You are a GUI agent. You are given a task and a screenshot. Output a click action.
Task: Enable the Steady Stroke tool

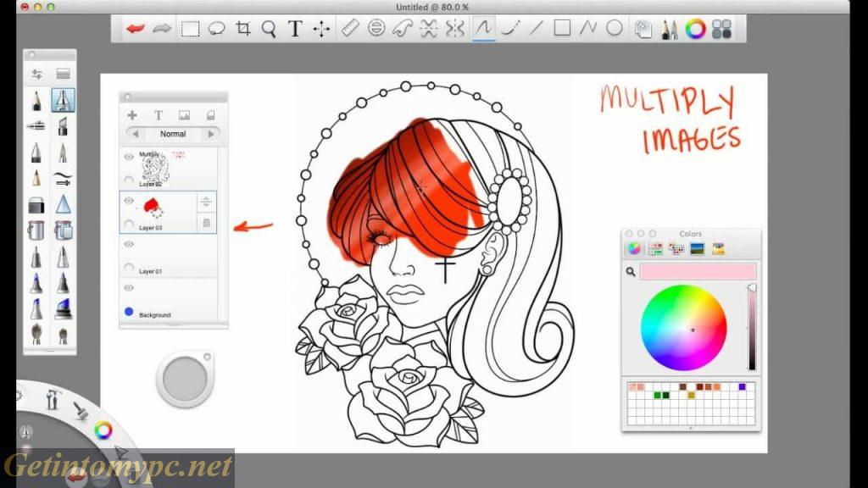[509, 28]
